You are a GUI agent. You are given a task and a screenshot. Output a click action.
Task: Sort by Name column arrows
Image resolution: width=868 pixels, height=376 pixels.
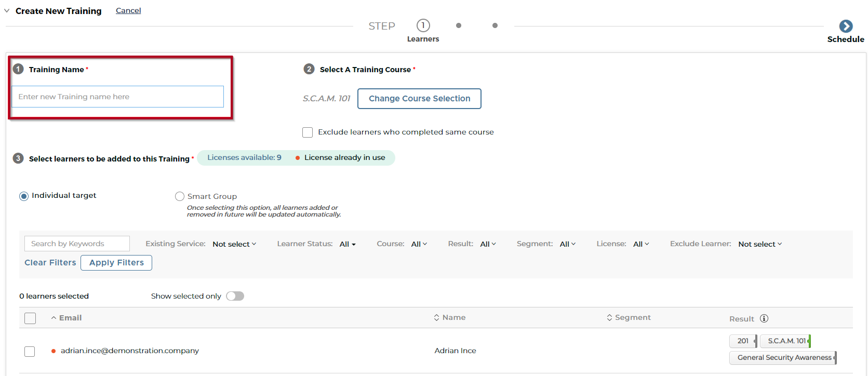point(436,318)
